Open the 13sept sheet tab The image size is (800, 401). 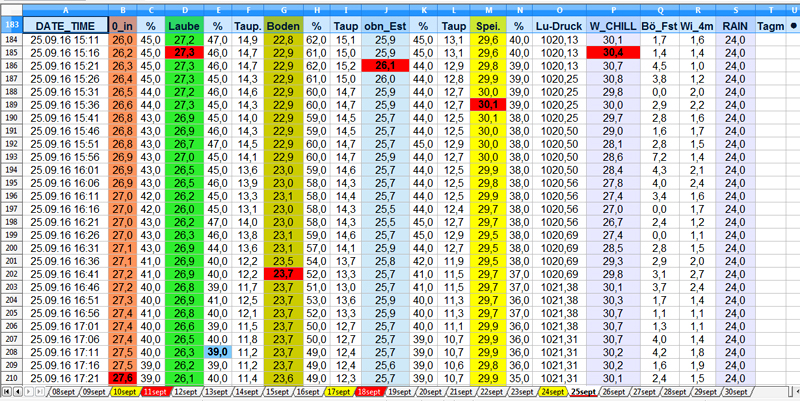pyautogui.click(x=216, y=391)
